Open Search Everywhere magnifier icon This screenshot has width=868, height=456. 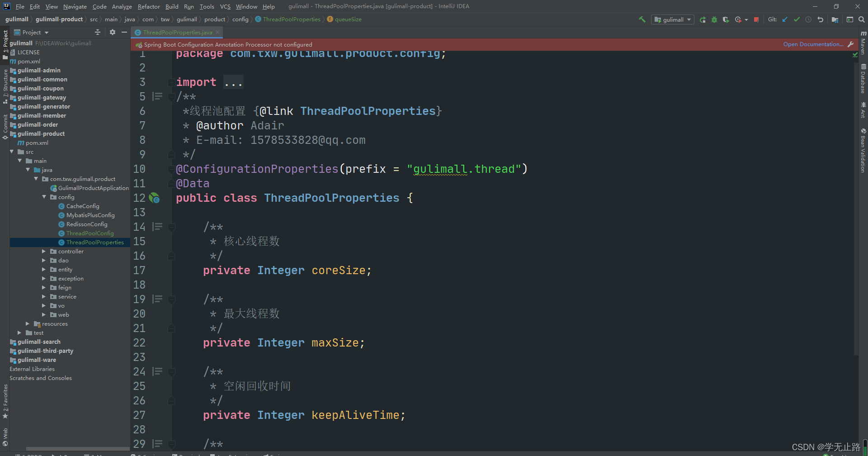click(862, 19)
